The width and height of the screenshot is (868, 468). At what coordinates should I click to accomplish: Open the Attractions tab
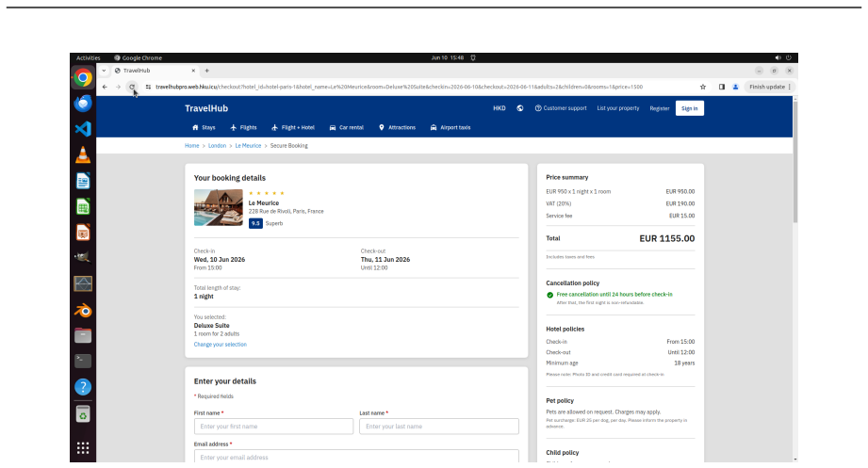tap(397, 127)
